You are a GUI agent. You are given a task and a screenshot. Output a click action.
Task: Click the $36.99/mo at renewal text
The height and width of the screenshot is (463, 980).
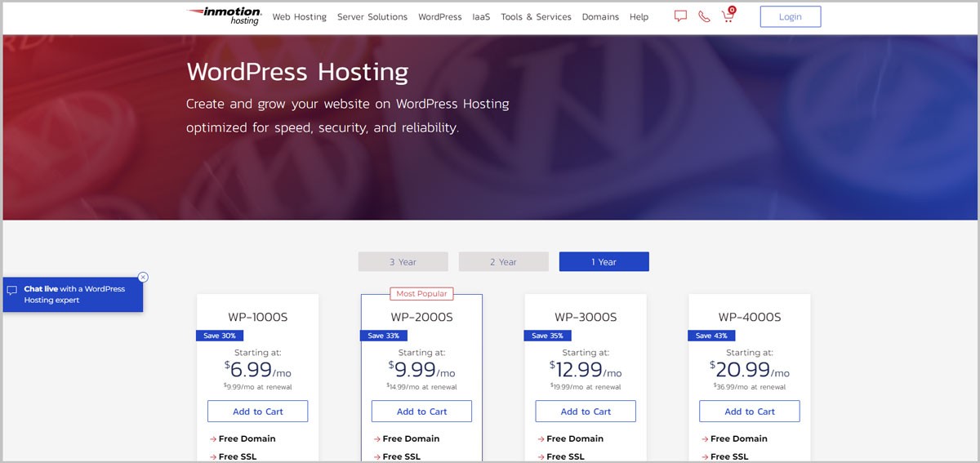click(750, 387)
